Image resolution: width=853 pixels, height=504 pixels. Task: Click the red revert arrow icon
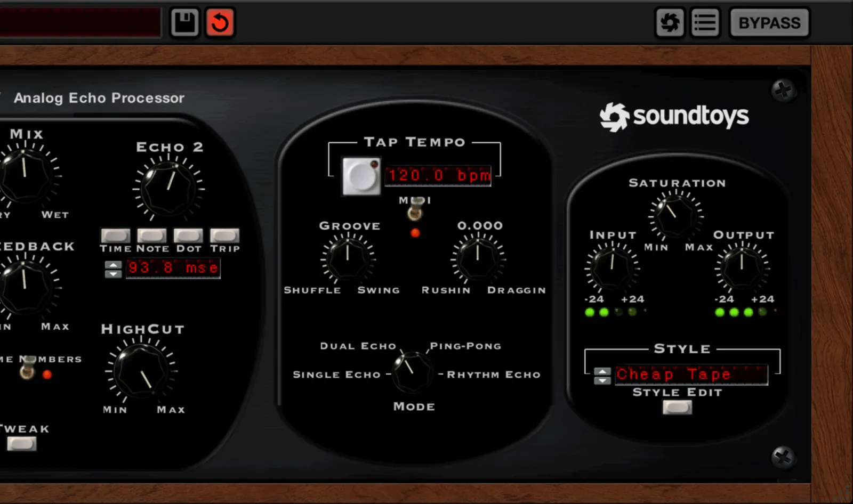[x=220, y=22]
